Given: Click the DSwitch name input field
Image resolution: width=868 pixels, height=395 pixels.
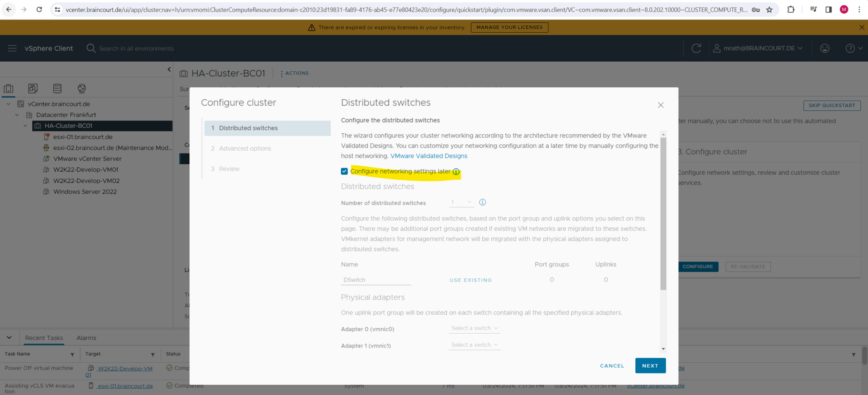Looking at the screenshot, I should [376, 280].
